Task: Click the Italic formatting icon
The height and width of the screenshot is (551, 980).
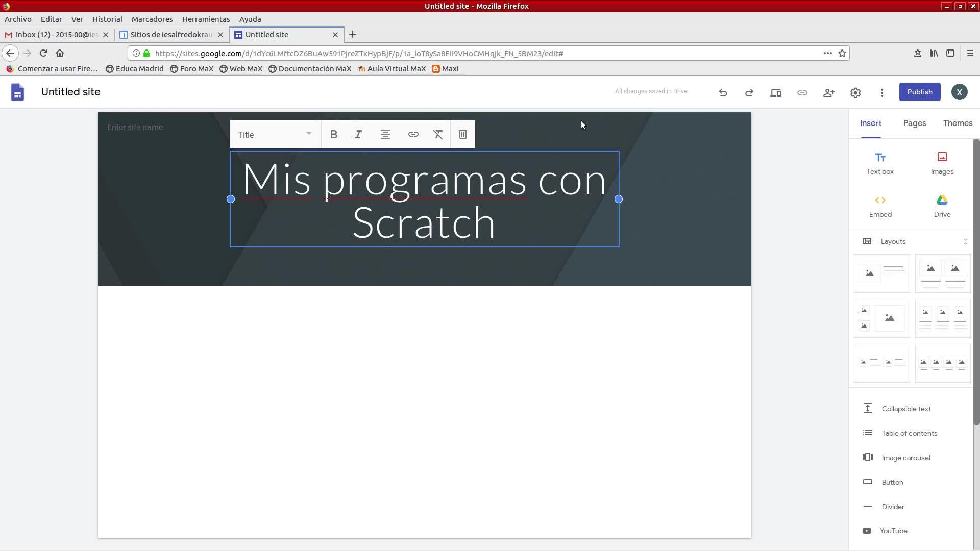Action: click(358, 134)
